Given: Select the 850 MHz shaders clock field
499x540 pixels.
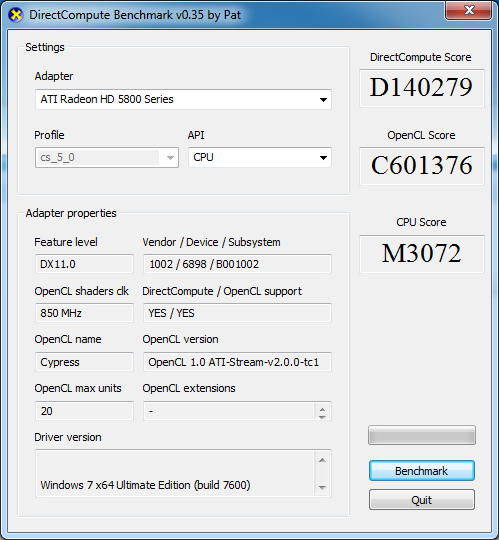Looking at the screenshot, I should pos(84,313).
